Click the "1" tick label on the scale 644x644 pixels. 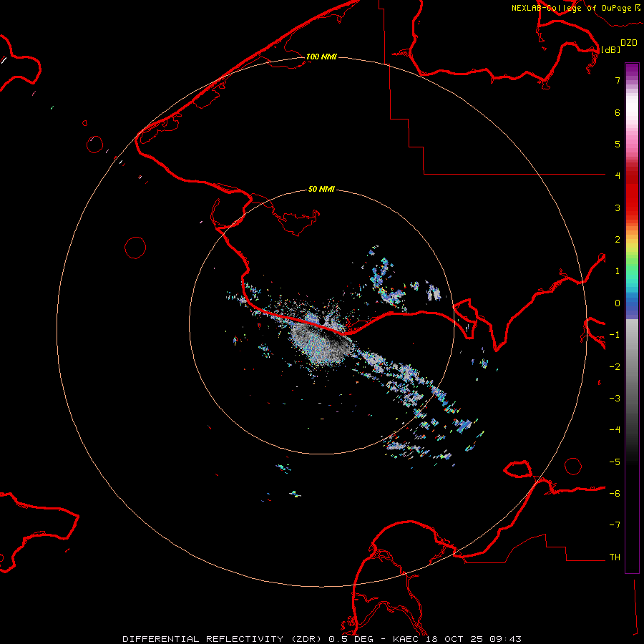pos(618,271)
